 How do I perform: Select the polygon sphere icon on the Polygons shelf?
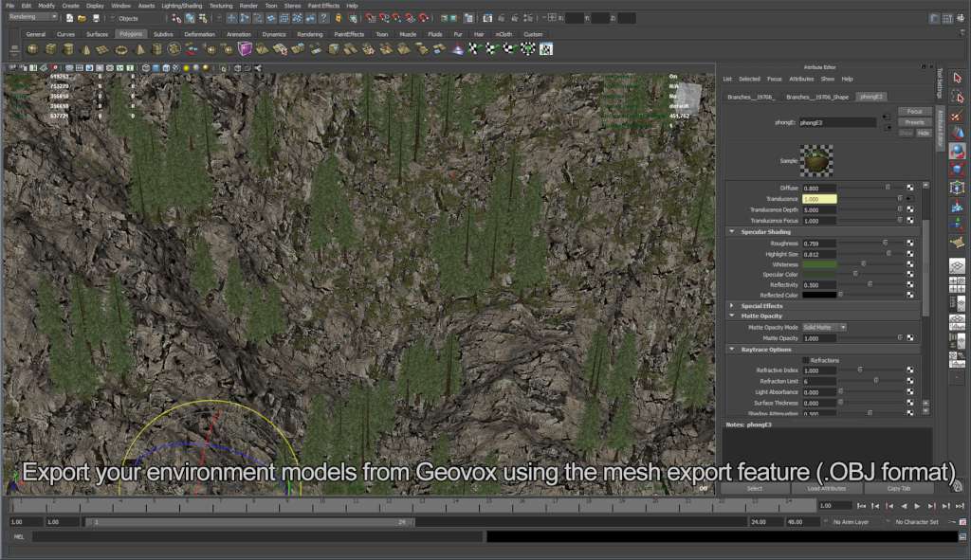[33, 49]
